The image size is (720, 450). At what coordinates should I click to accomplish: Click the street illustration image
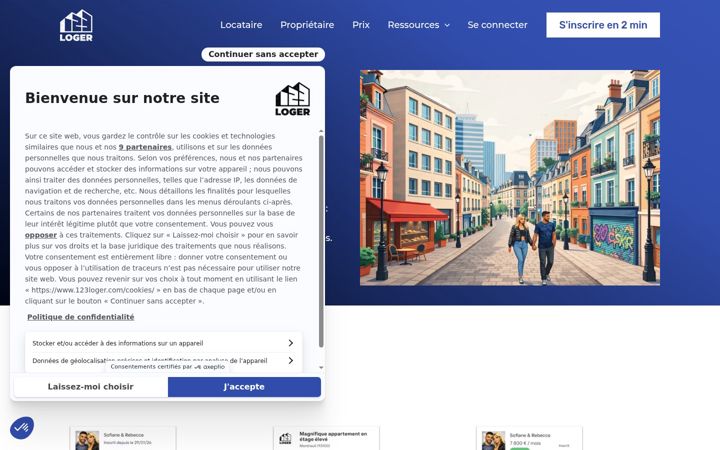[x=510, y=178]
